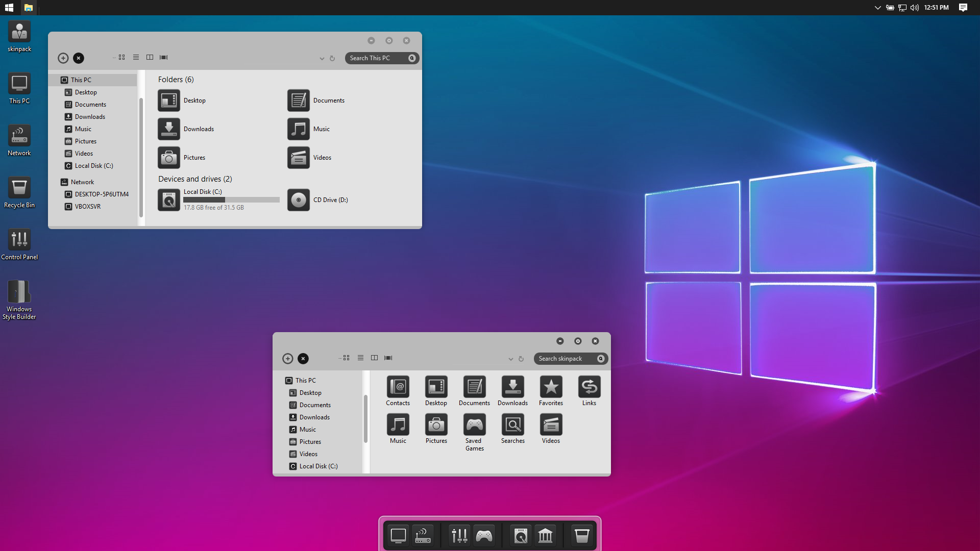The height and width of the screenshot is (551, 980).
Task: Open the Control Panel desktop icon
Action: point(19,240)
